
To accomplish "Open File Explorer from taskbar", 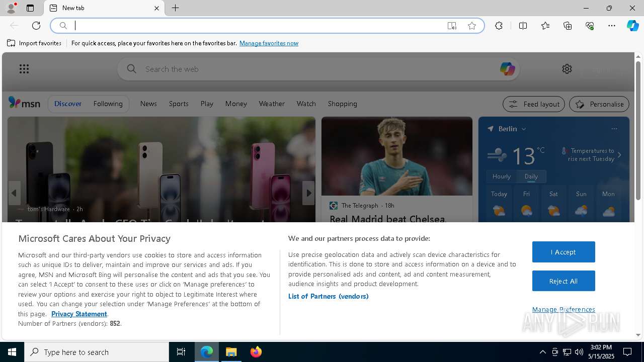I will pyautogui.click(x=231, y=352).
